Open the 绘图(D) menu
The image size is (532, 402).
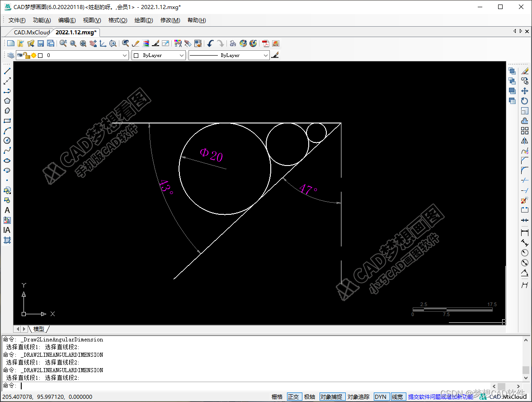click(144, 20)
